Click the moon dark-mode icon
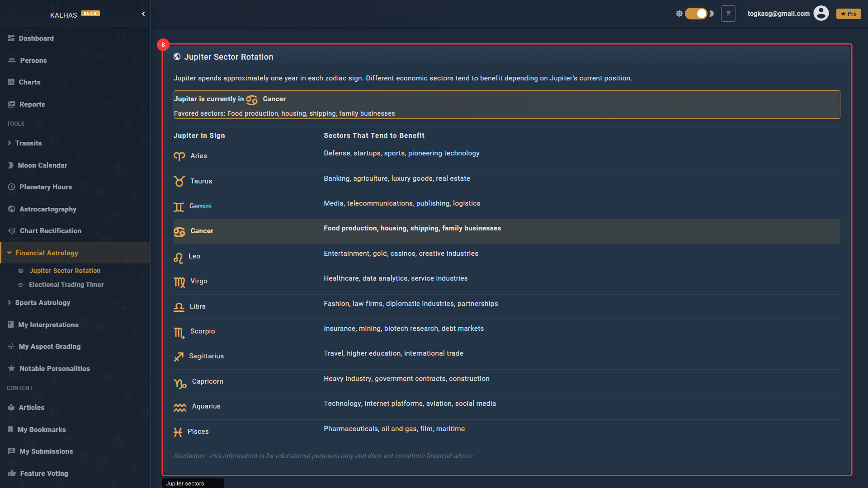 pyautogui.click(x=712, y=14)
